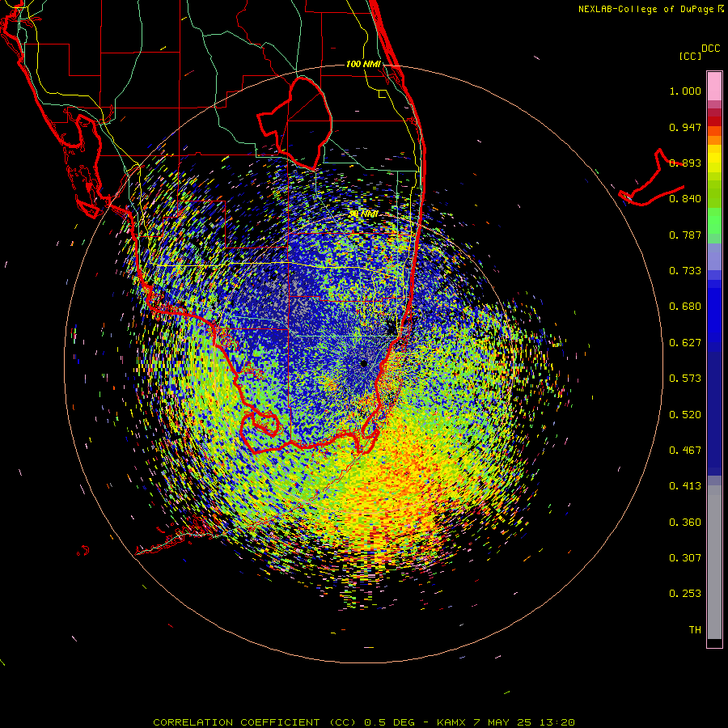This screenshot has width=728, height=728.
Task: Click the 100 NMI range ring label
Action: [363, 64]
